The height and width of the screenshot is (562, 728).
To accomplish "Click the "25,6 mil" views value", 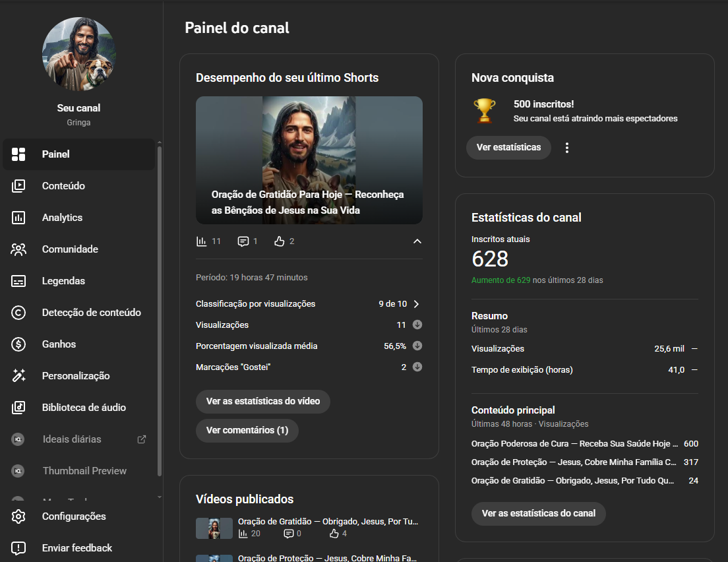I will pyautogui.click(x=669, y=349).
